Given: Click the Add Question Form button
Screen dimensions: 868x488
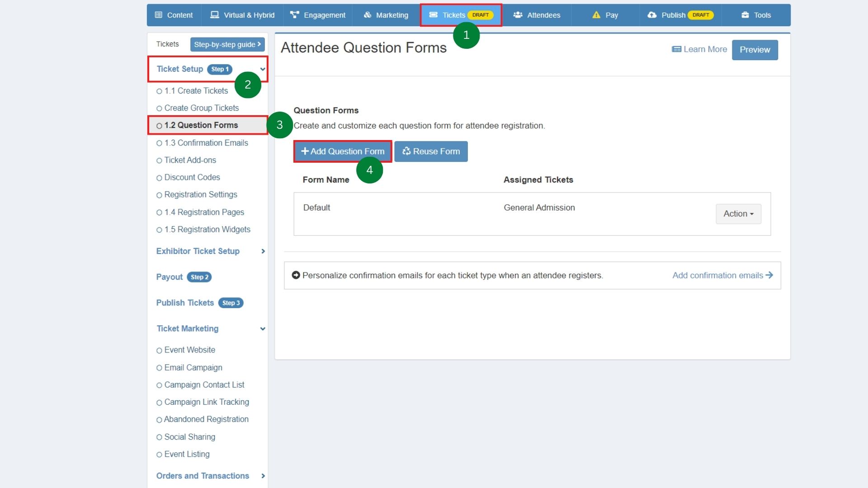Looking at the screenshot, I should click(342, 151).
